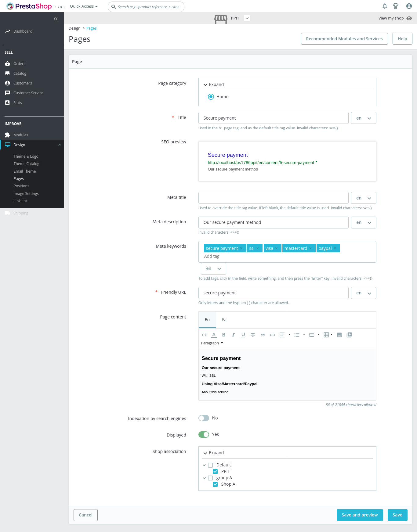Viewport: 417px width, 532px height.
Task: Click Save and preview button
Action: click(x=360, y=515)
